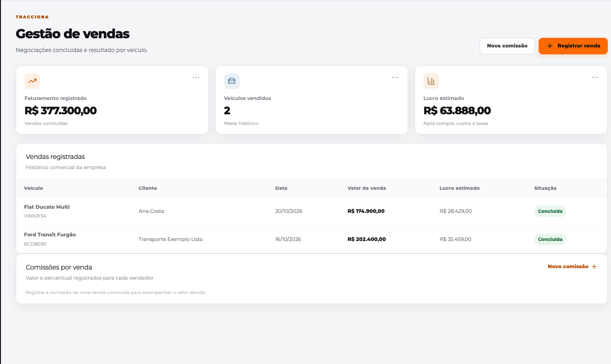Click the Nova comissão button at top
Image resolution: width=611 pixels, height=364 pixels.
507,46
